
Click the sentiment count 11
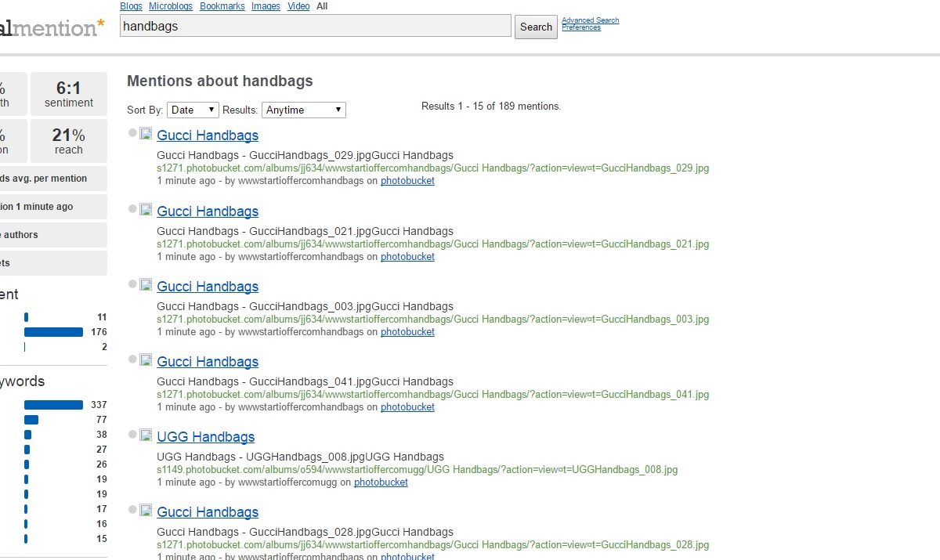[102, 317]
